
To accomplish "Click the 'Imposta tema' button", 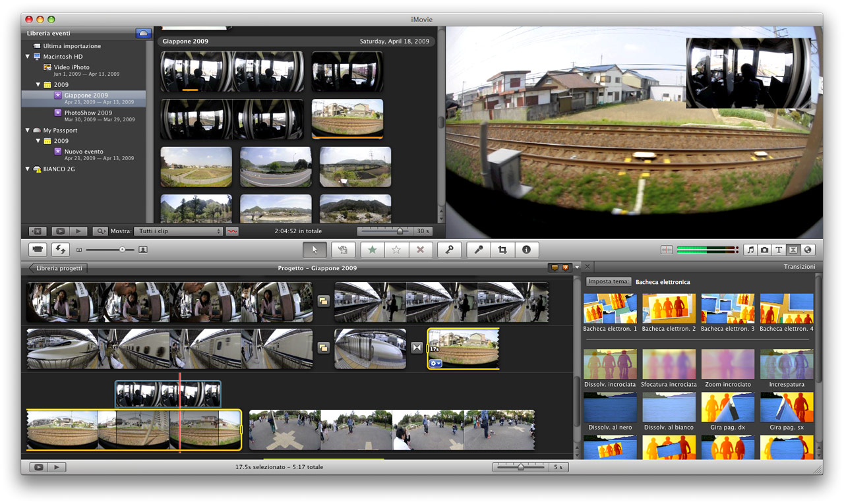I will click(608, 282).
